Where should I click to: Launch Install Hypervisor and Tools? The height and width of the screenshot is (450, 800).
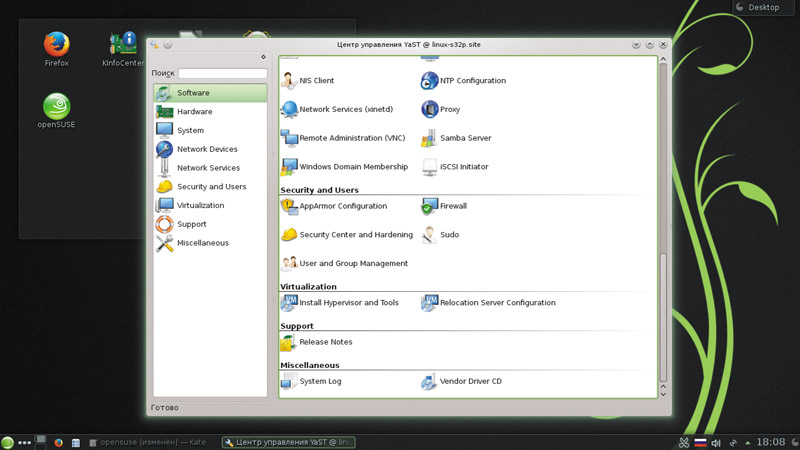pyautogui.click(x=340, y=303)
